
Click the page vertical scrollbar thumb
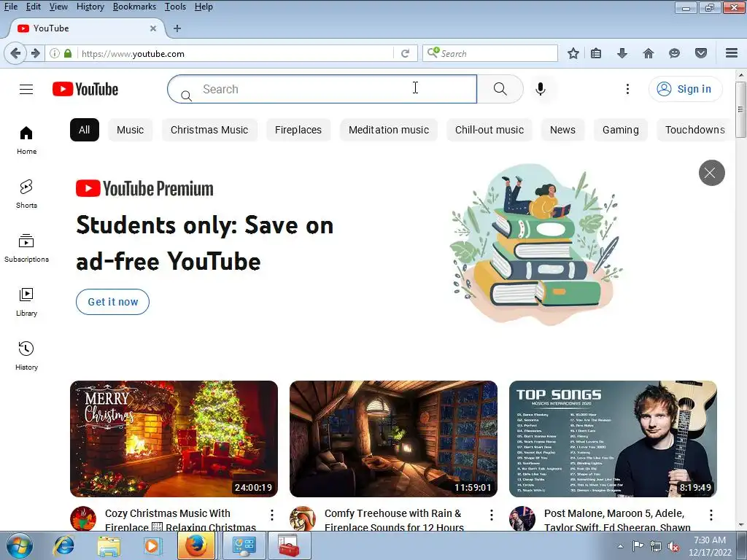click(740, 109)
